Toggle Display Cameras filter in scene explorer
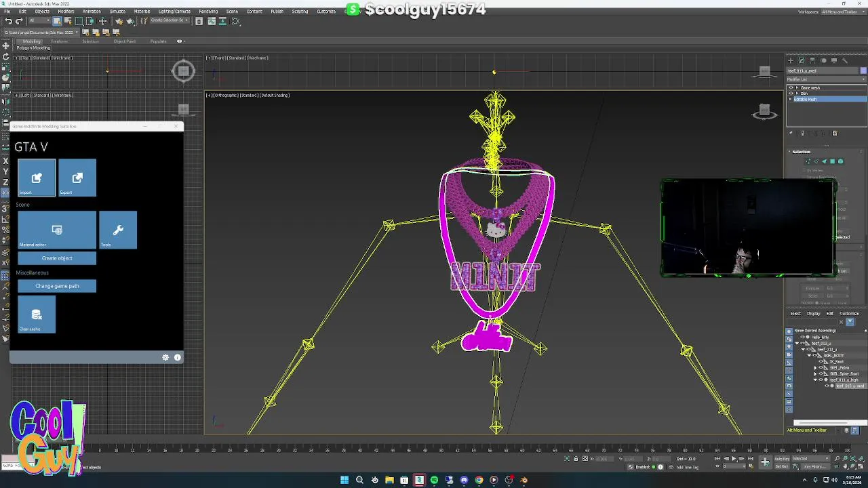This screenshot has height=488, width=868. click(x=789, y=355)
